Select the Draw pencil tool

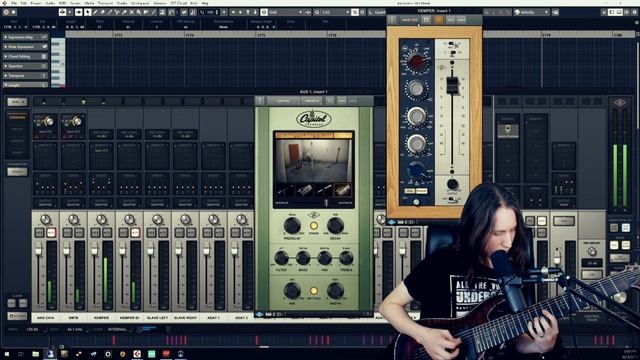(95, 12)
